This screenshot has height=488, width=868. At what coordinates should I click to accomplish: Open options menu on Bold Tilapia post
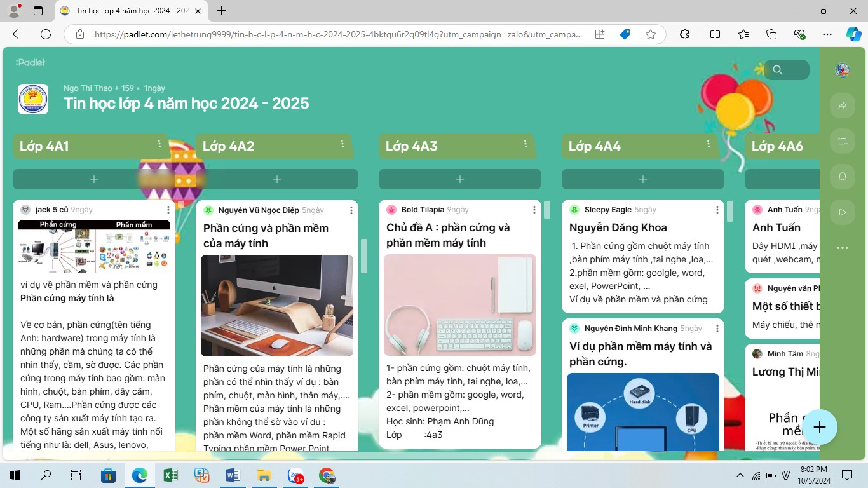coord(534,210)
